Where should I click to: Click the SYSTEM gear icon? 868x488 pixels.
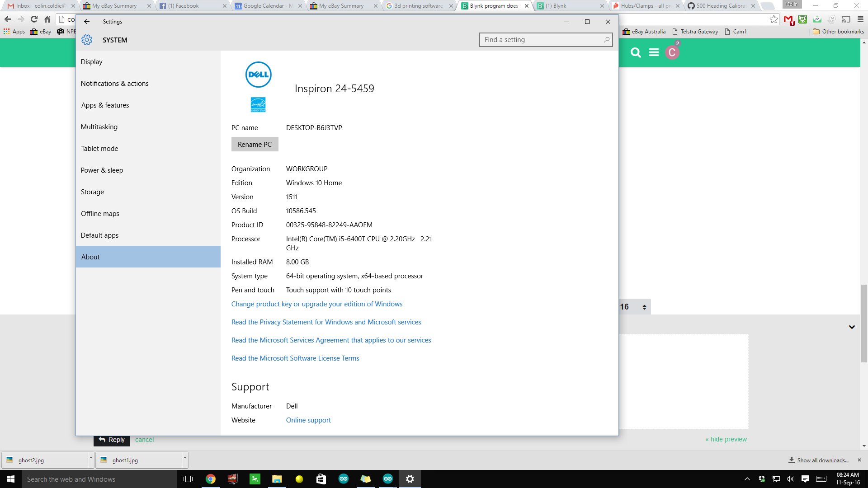point(87,40)
